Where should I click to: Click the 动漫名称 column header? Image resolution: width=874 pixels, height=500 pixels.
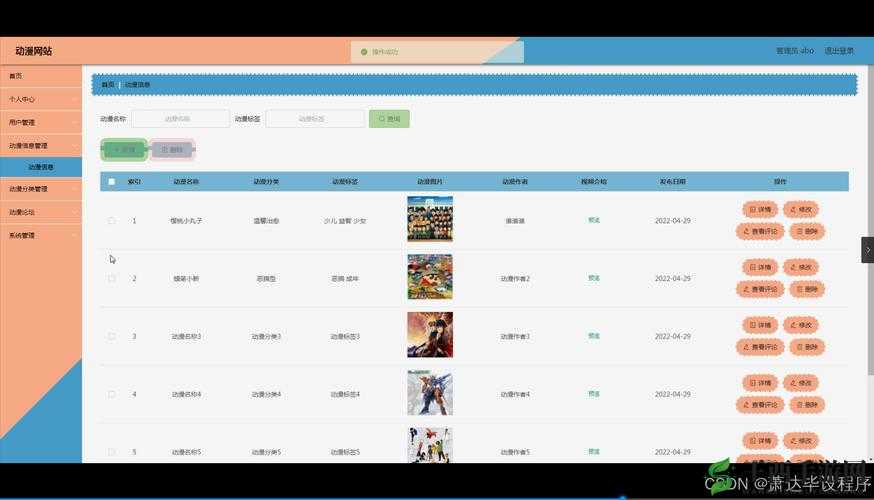186,182
